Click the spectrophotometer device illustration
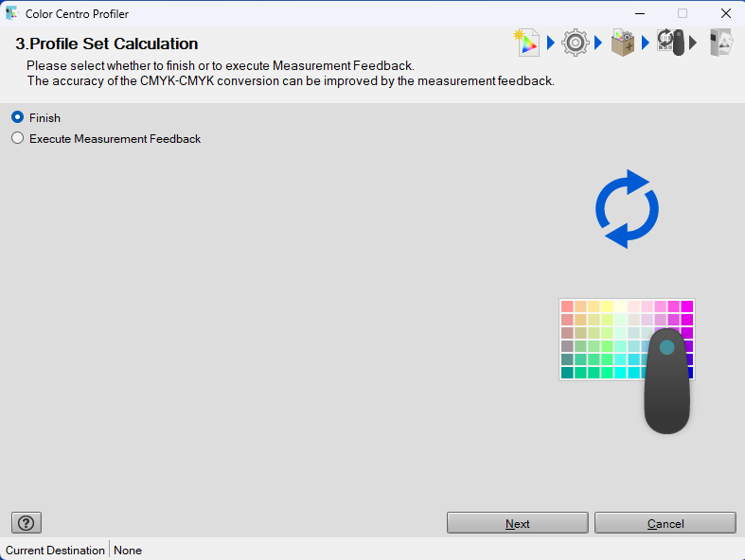The height and width of the screenshot is (560, 745). click(667, 381)
